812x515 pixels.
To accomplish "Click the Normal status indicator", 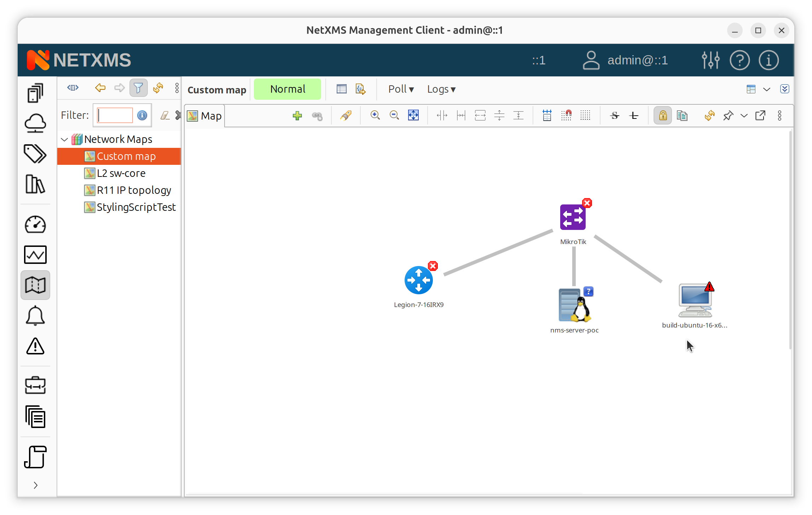I will pos(288,89).
